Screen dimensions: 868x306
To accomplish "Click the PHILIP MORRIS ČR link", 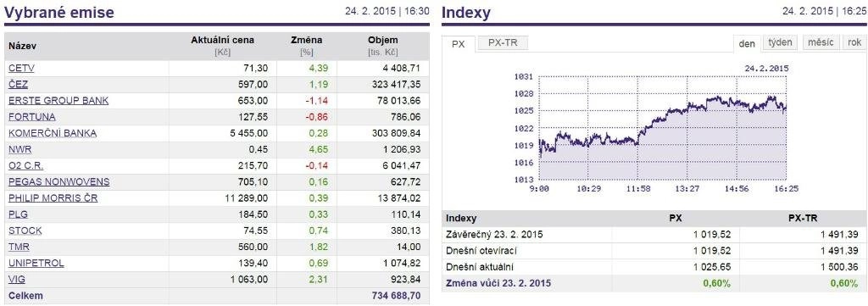I will 53,198.
